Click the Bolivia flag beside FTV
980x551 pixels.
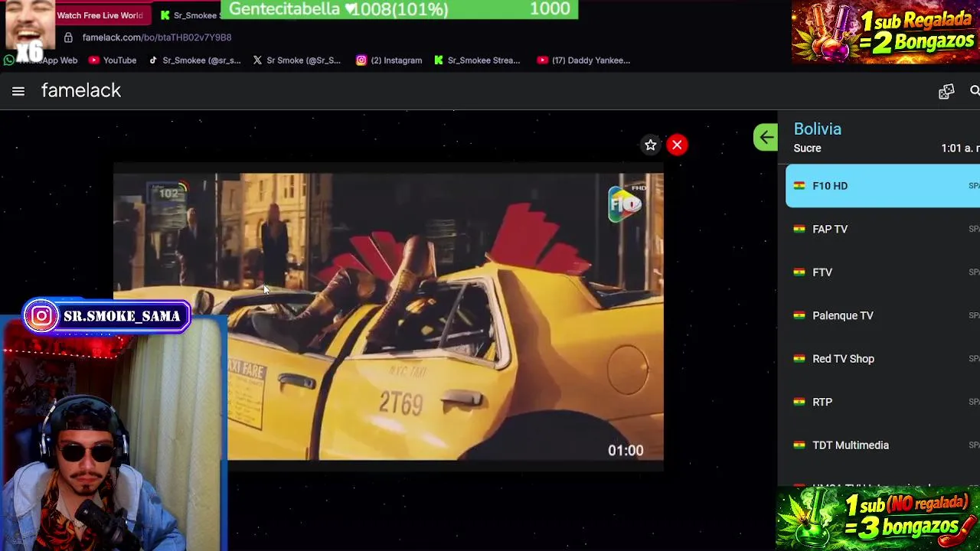(799, 272)
